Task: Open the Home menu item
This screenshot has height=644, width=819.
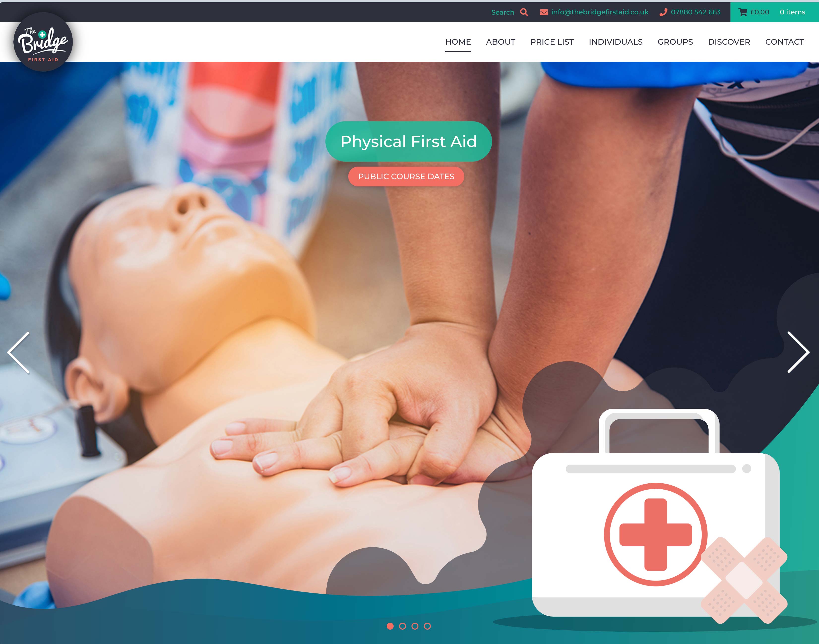Action: 458,42
